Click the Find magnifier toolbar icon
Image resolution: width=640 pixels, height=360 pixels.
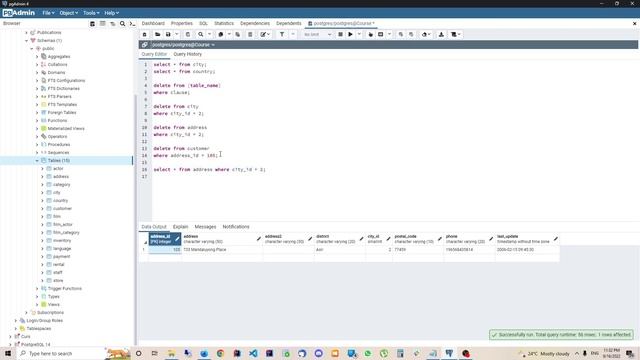click(201, 35)
